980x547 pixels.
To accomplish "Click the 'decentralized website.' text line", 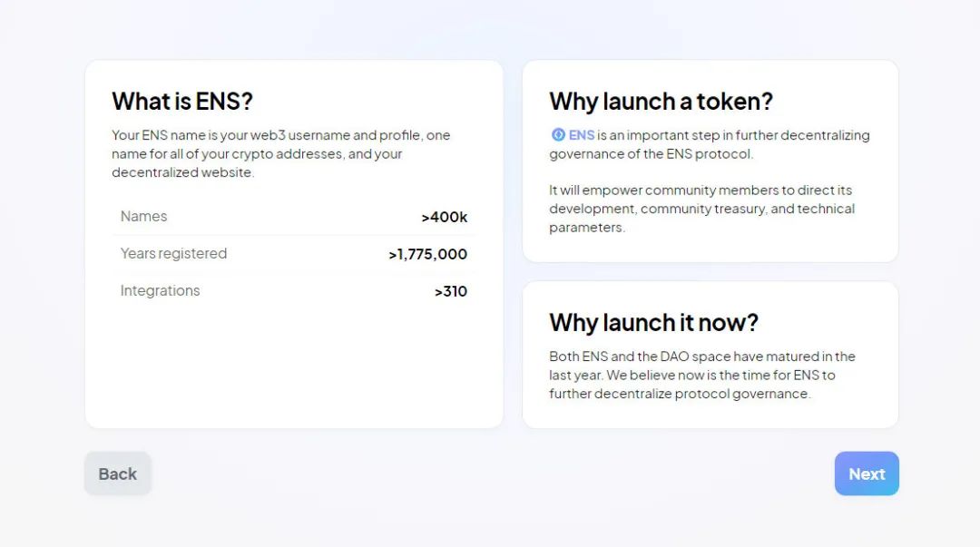I will [x=183, y=172].
